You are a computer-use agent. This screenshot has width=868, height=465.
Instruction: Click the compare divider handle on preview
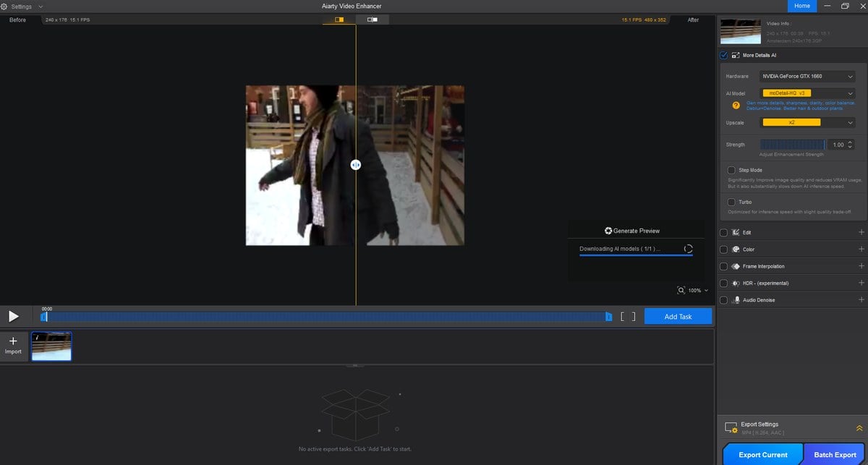[355, 165]
